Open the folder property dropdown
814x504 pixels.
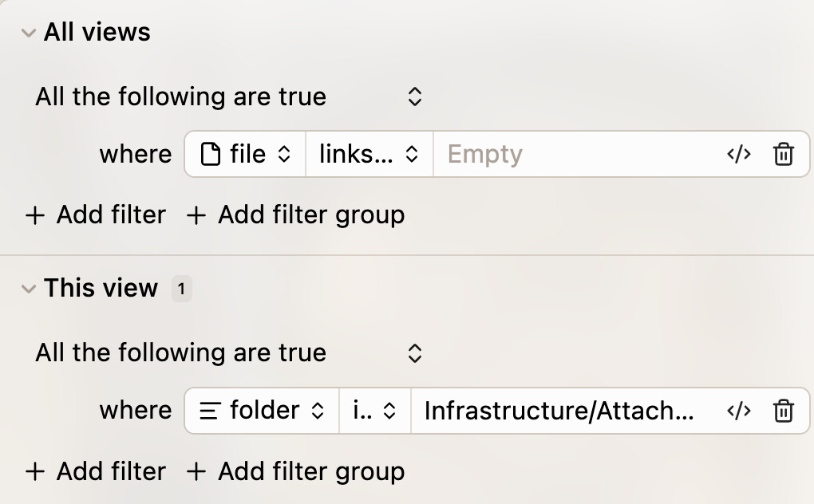click(x=262, y=410)
